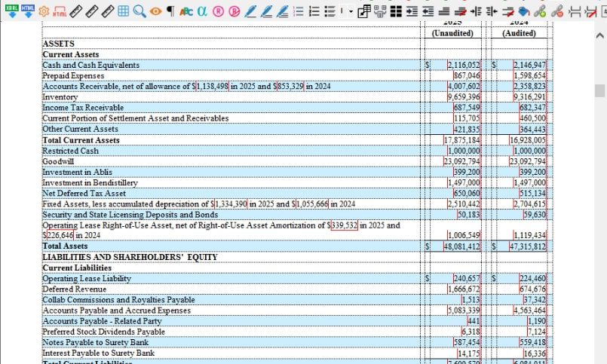
Task: Open settings via the orange gear icon
Action: click(43, 11)
